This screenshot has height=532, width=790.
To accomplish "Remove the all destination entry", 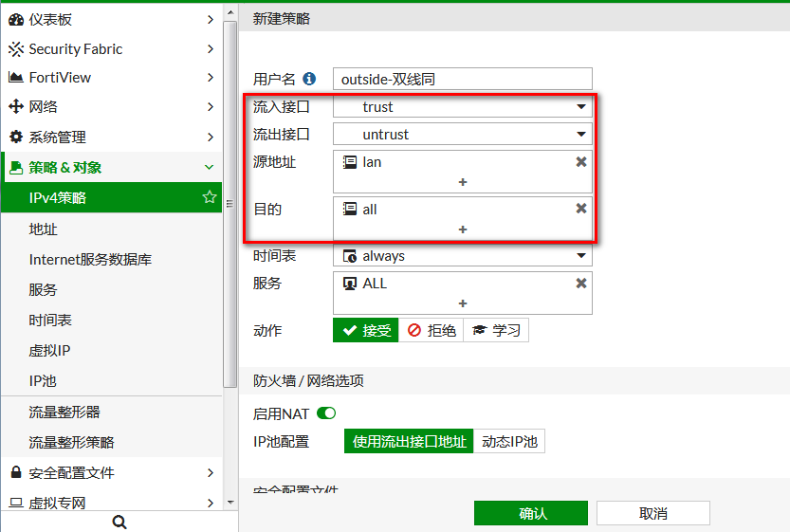I will click(x=581, y=209).
